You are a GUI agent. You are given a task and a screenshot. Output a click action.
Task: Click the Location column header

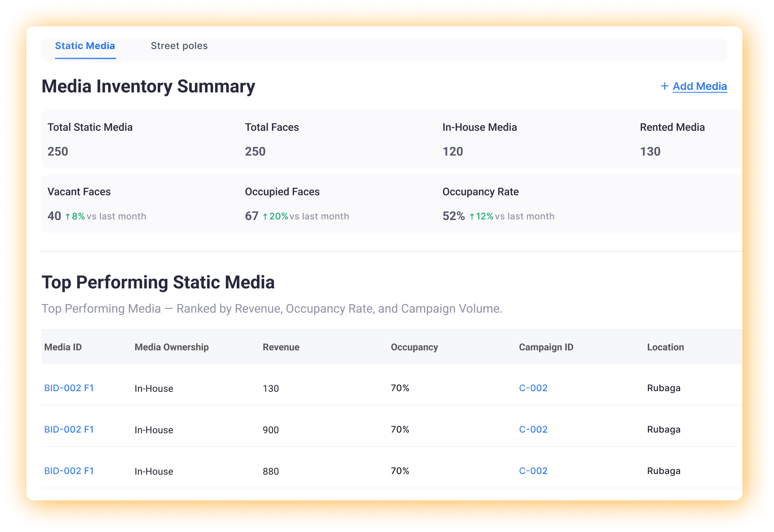pyautogui.click(x=665, y=347)
